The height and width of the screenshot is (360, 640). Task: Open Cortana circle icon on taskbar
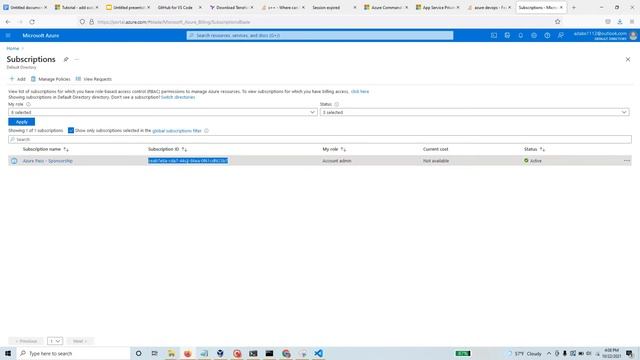point(138,353)
